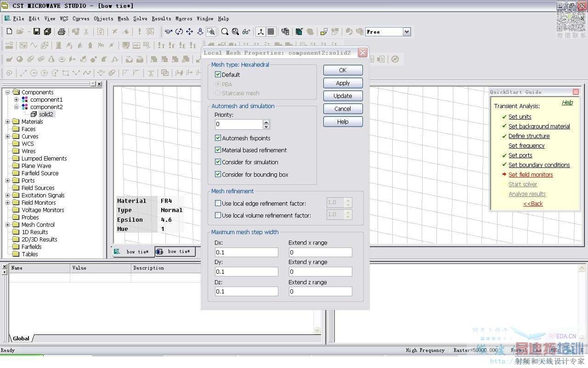Open the Solve menu
588x368 pixels.
pos(140,18)
